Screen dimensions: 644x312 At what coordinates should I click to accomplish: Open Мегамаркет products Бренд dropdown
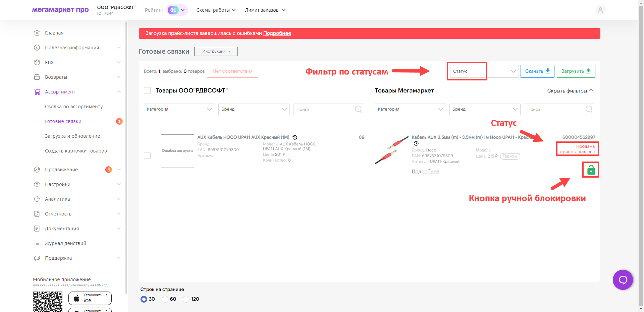click(485, 109)
